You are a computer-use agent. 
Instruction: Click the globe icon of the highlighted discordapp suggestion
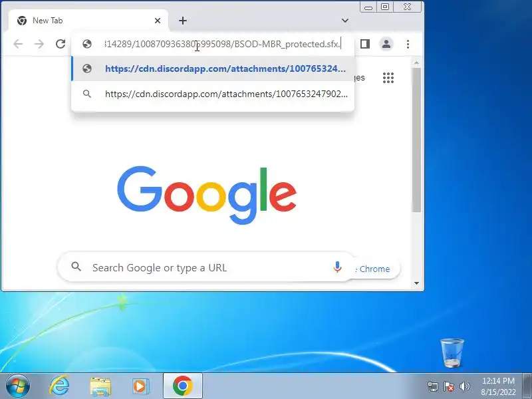[87, 68]
